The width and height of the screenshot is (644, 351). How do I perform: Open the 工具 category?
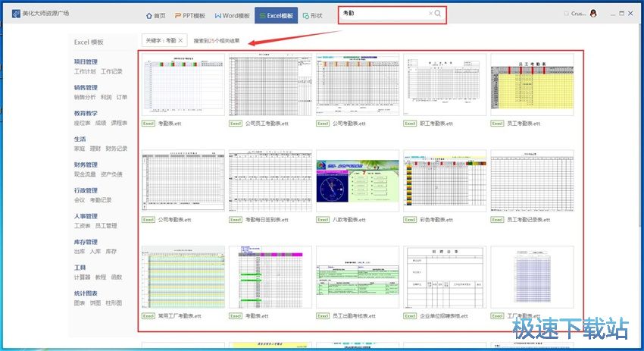[x=80, y=268]
